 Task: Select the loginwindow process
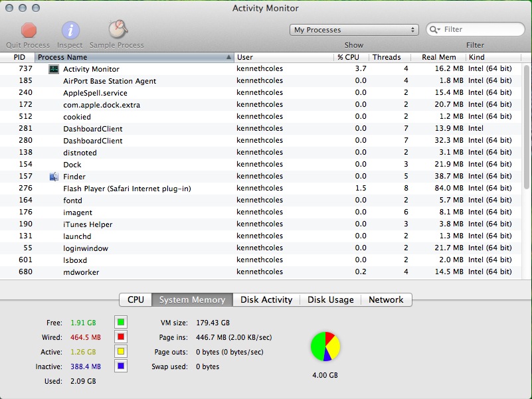(x=260, y=248)
